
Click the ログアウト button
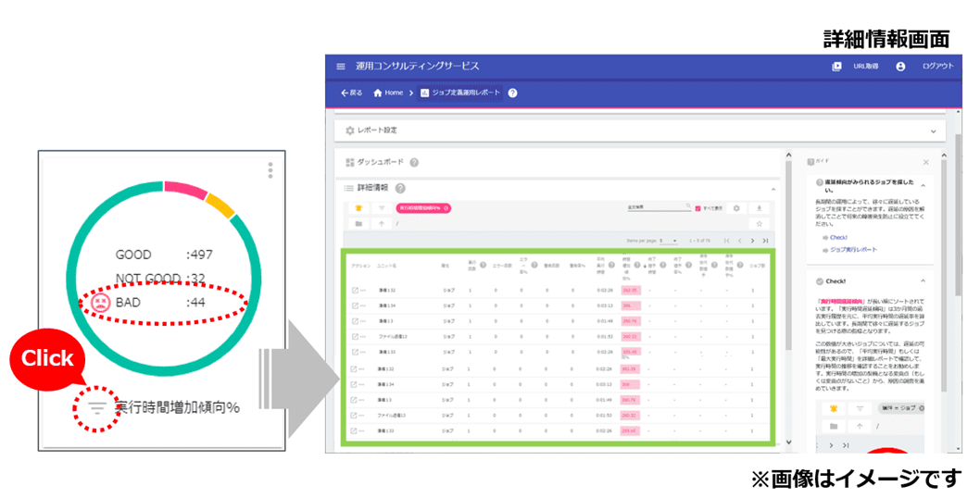coord(937,67)
